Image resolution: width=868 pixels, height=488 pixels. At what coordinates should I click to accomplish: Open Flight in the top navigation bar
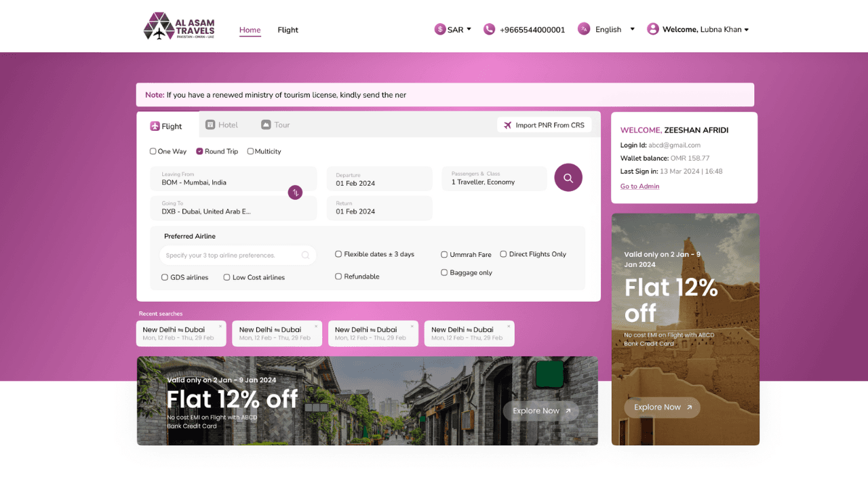click(288, 30)
